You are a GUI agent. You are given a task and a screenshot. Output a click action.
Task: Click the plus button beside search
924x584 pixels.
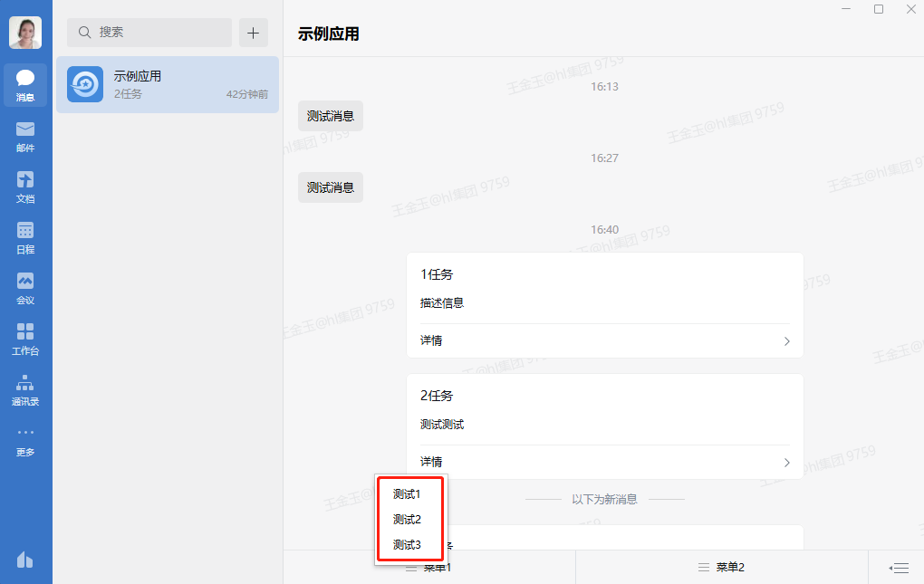253,33
